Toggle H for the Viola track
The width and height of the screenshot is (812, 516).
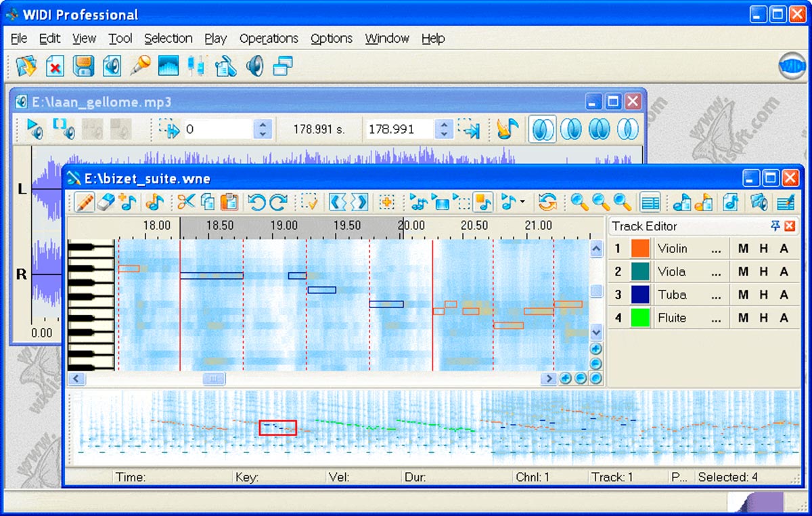763,272
